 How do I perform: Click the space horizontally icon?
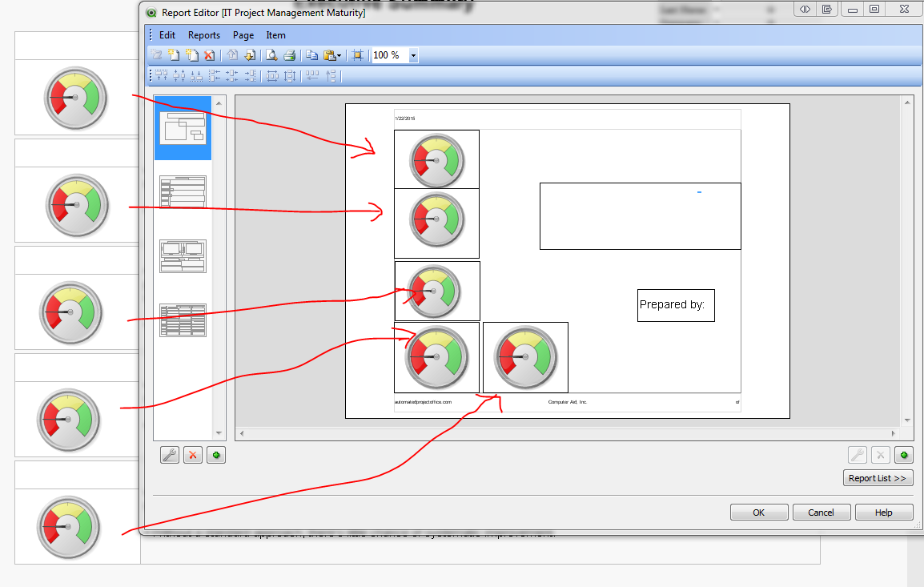click(x=272, y=75)
